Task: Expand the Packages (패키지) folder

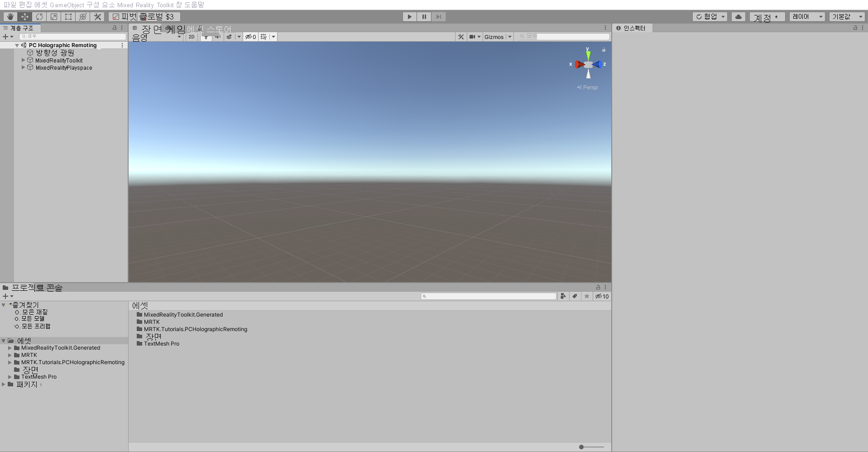Action: click(4, 384)
